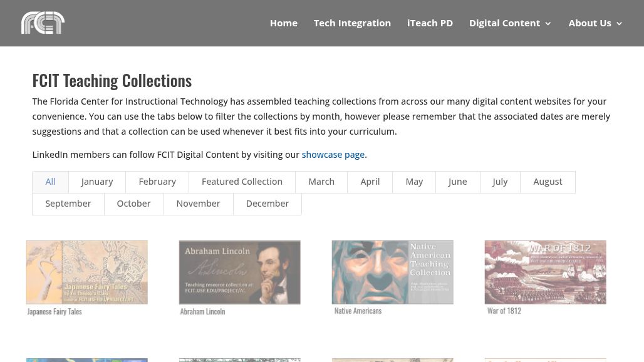Open the iTeach PD page
644x362 pixels.
coord(430,23)
